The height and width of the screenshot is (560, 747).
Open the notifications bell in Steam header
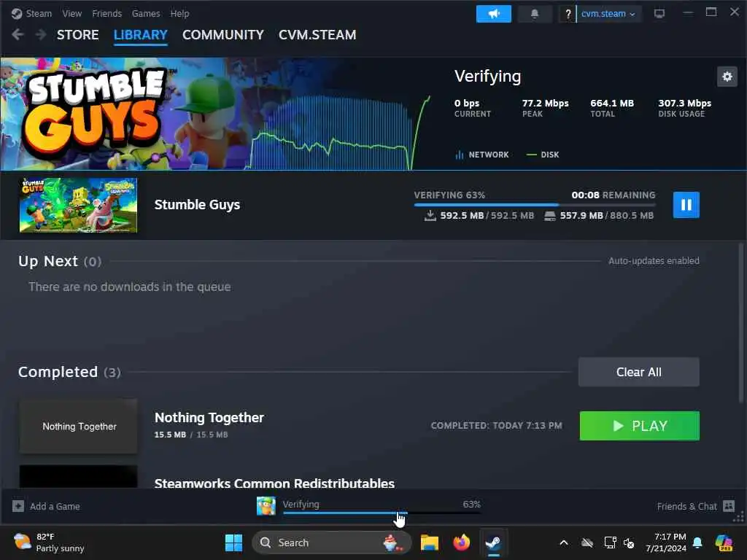click(535, 14)
